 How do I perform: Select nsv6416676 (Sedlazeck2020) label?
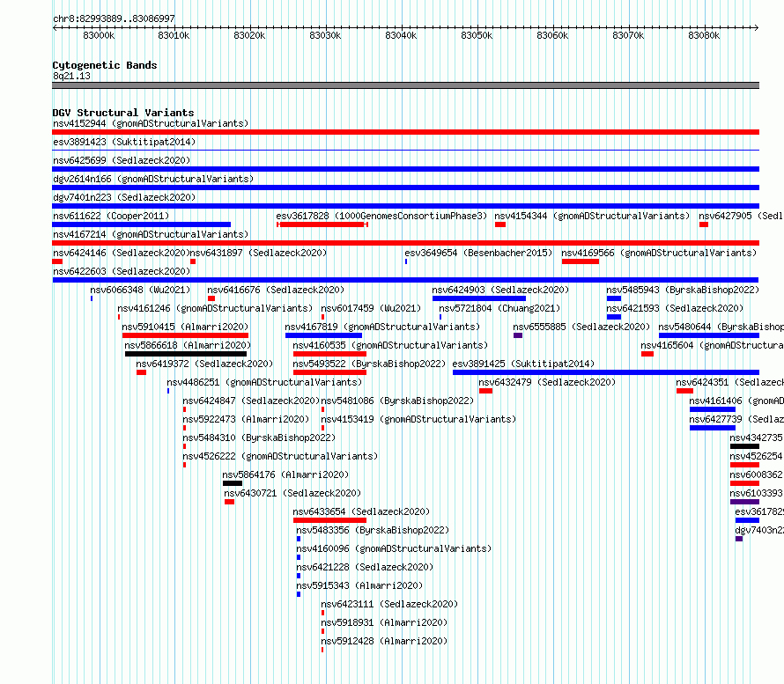point(276,290)
